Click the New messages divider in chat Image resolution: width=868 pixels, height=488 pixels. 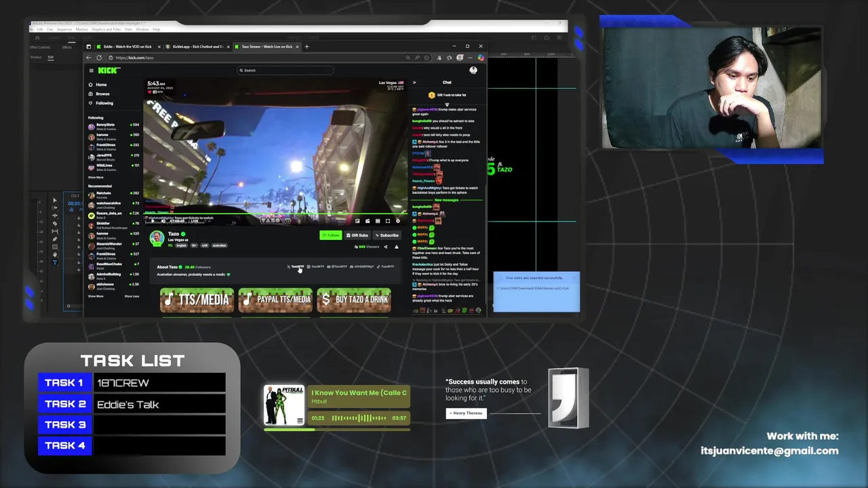coord(446,200)
